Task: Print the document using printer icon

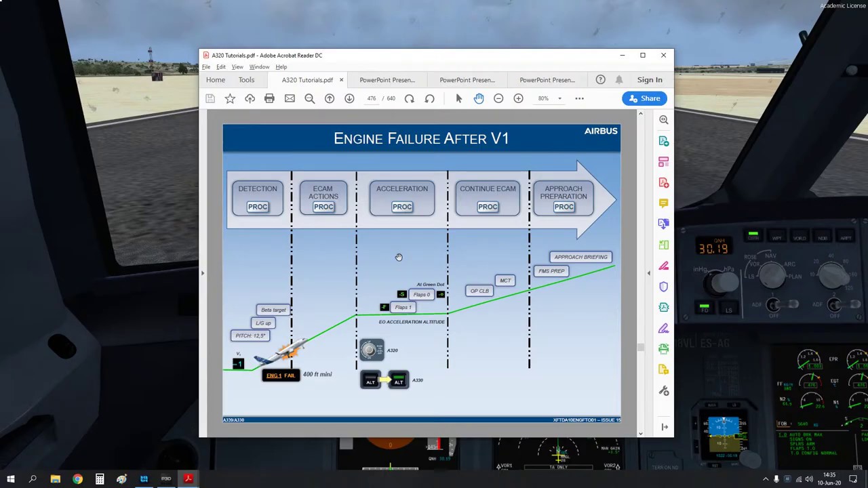Action: [x=269, y=98]
